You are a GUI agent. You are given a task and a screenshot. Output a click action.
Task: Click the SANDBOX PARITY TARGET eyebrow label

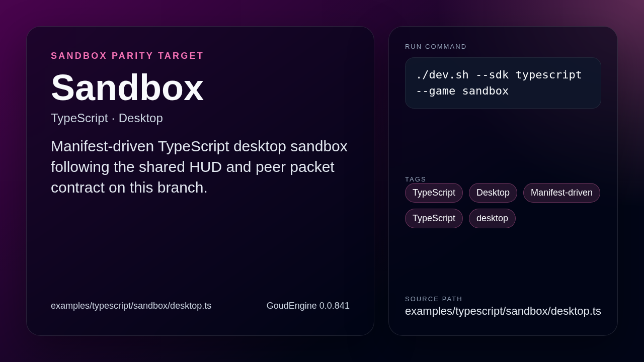(x=127, y=55)
